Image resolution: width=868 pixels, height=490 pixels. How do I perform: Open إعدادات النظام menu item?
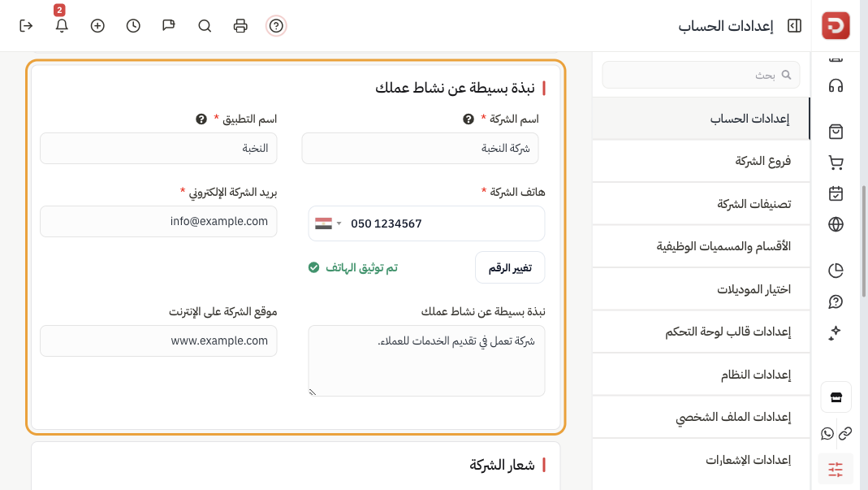[x=700, y=375]
